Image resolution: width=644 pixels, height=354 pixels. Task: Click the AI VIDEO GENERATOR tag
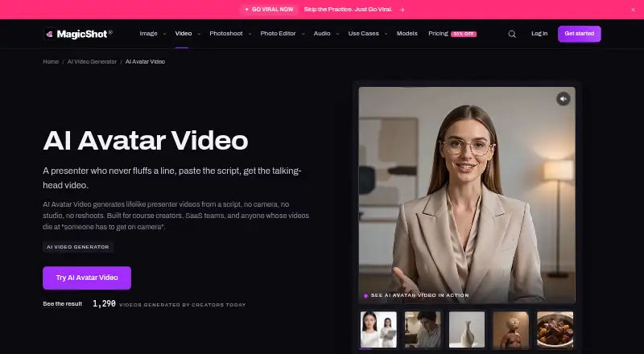click(x=78, y=247)
